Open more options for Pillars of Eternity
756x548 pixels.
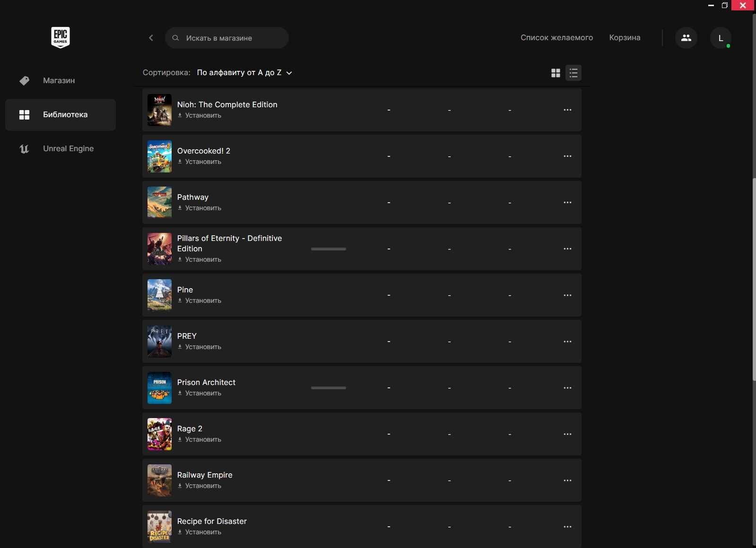coord(567,249)
